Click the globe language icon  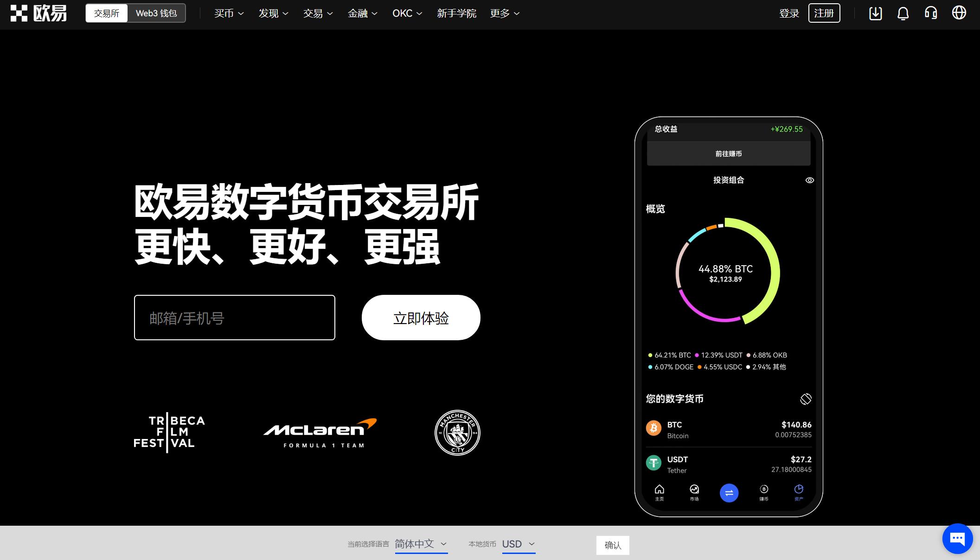pyautogui.click(x=961, y=13)
